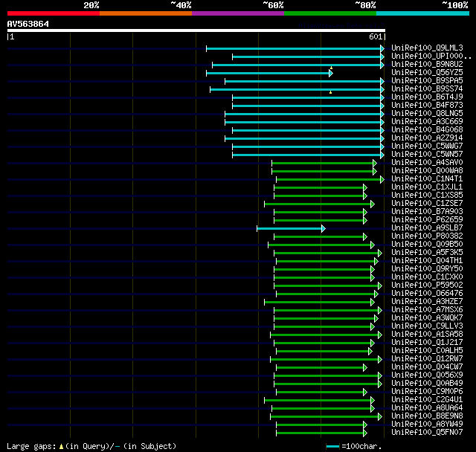This screenshot has height=452, width=476.
Task: Open the UniRef100_B6T4J9 hit
Action: click(427, 97)
